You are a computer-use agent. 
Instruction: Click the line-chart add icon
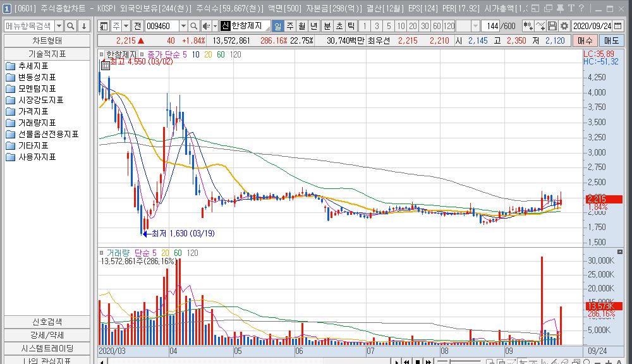540,26
